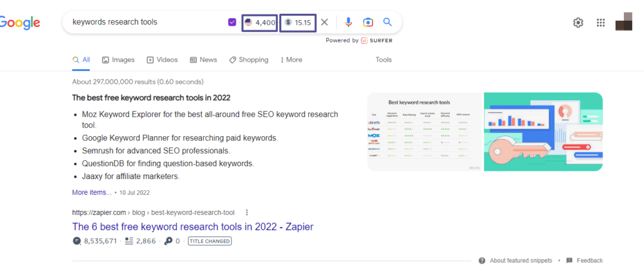644x269 pixels.
Task: Click the word count icon showing 2,866
Action: pos(130,241)
